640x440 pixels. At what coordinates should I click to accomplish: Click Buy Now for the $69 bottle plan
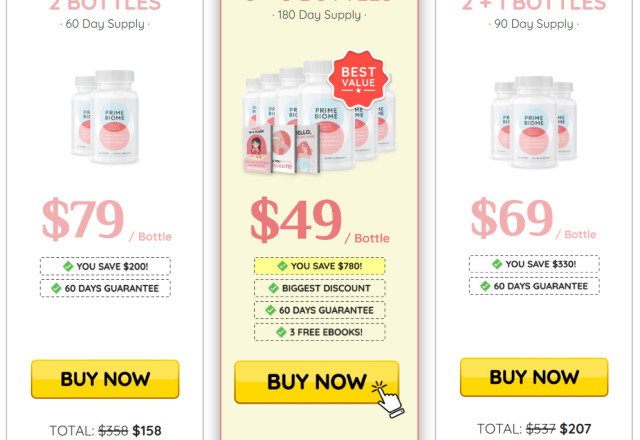534,377
